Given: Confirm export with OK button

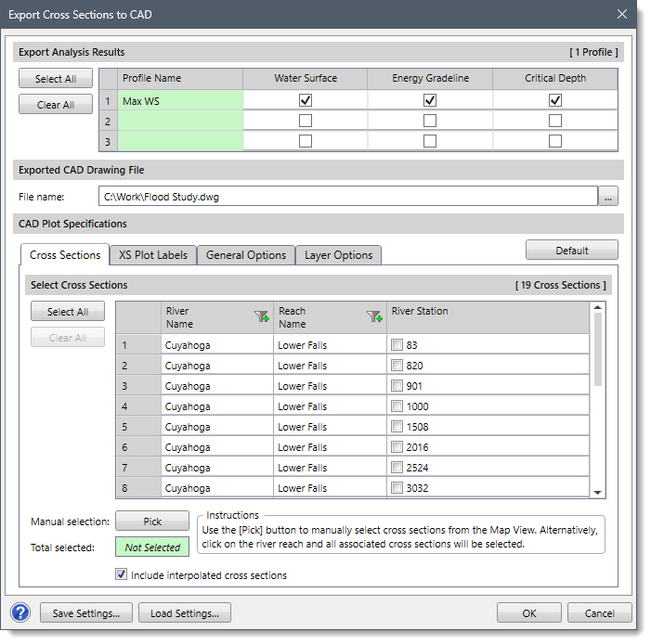Looking at the screenshot, I should click(529, 612).
